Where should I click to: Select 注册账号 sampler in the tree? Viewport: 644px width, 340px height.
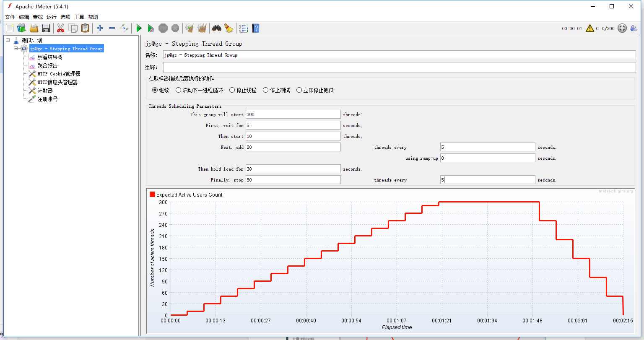47,99
